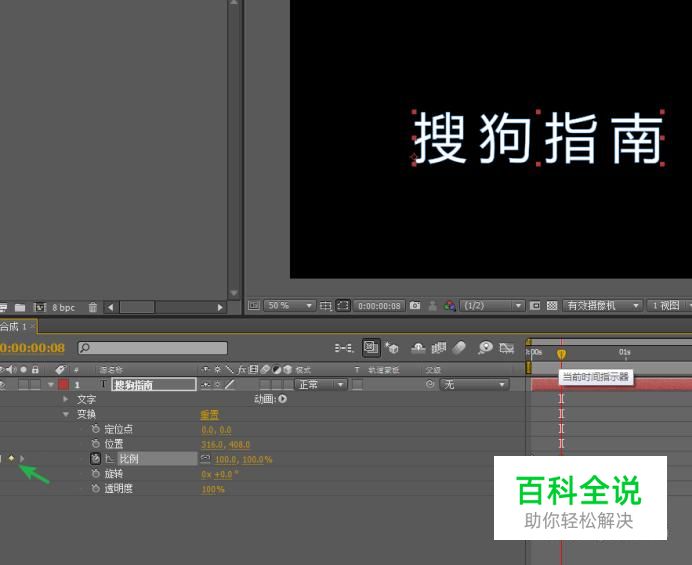The height and width of the screenshot is (565, 692).
Task: Toggle region of interest
Action: click(x=535, y=305)
